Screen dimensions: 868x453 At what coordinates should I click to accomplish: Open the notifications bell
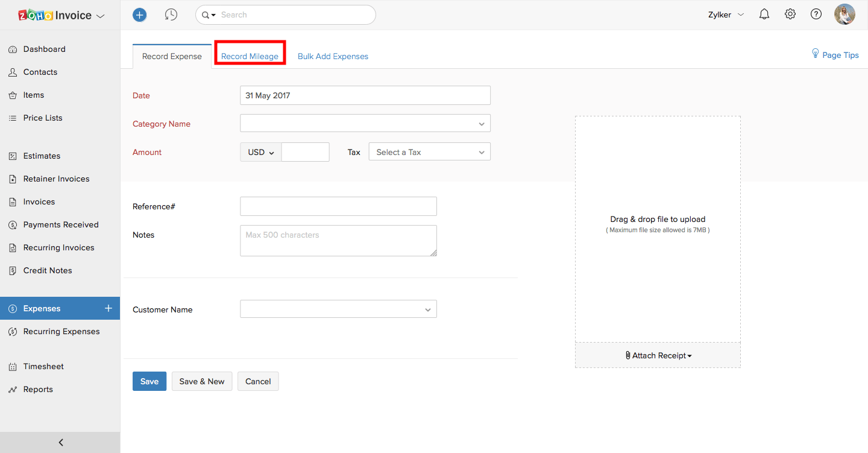pyautogui.click(x=764, y=14)
